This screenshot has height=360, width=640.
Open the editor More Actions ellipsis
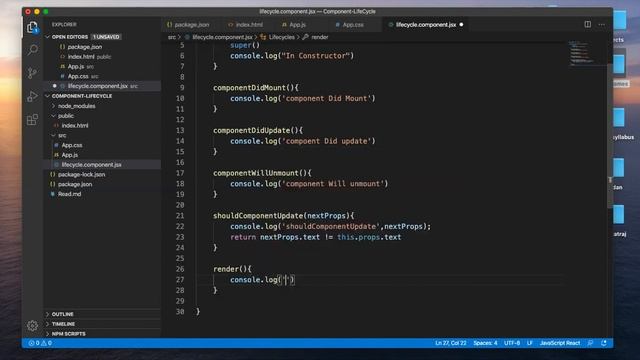(602, 24)
